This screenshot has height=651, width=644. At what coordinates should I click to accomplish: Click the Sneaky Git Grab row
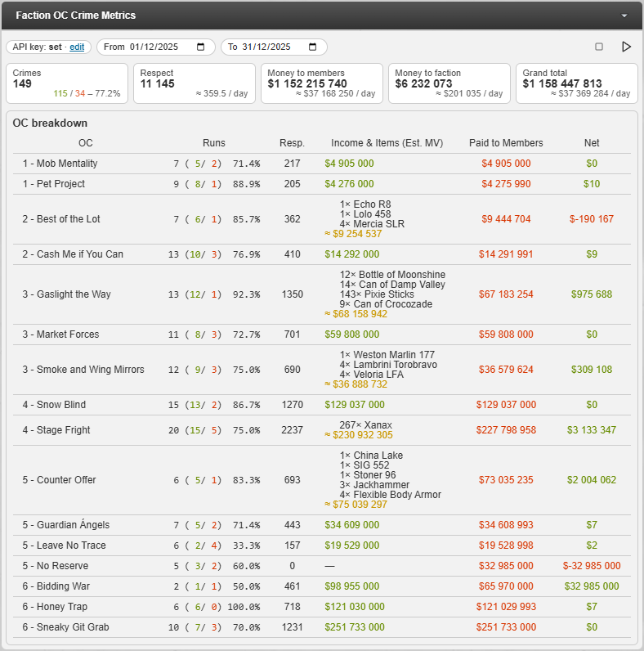tap(321, 627)
